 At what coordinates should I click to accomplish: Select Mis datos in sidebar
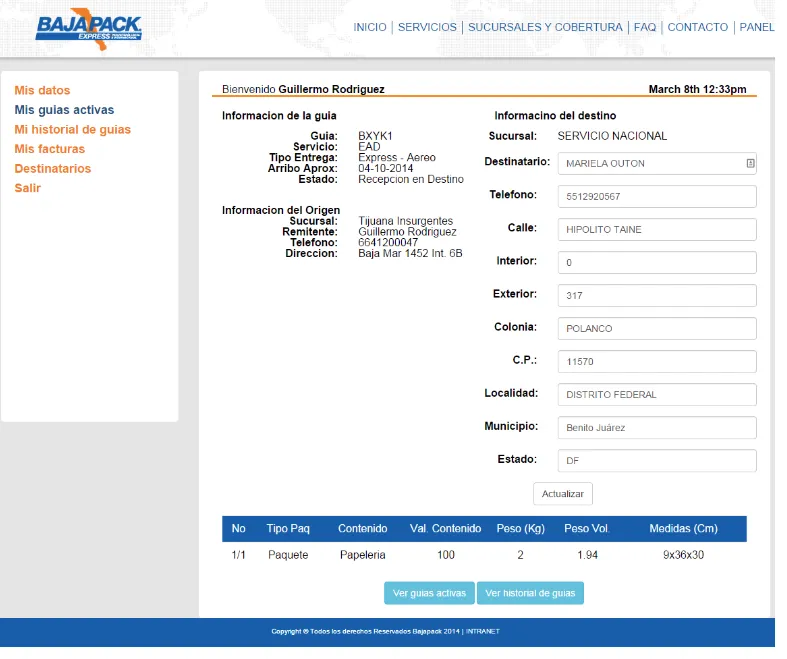tap(42, 91)
